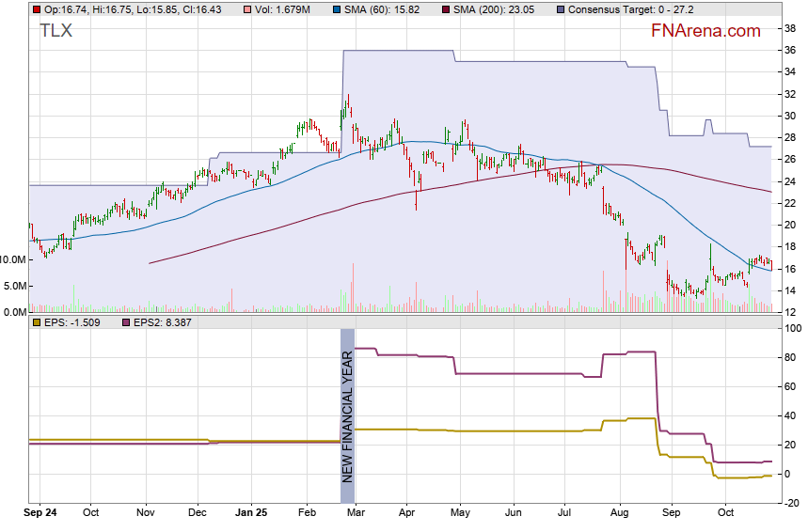Click the Vol: 1.679M legend text
Image resolution: width=808 pixels, height=532 pixels.
(284, 9)
